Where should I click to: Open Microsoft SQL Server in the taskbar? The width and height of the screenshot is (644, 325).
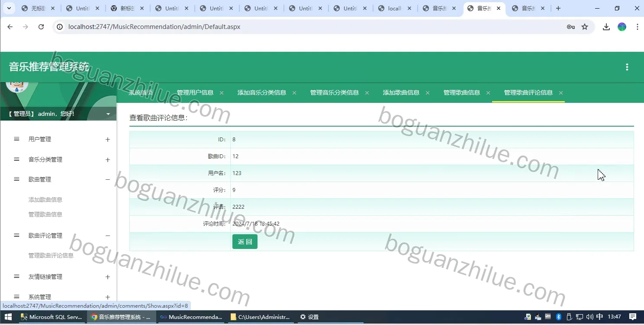point(52,317)
